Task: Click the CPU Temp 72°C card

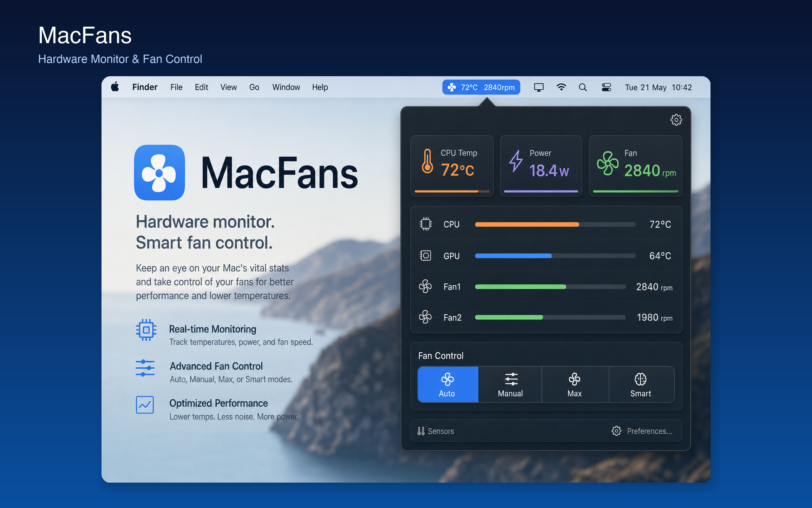Action: 452,166
